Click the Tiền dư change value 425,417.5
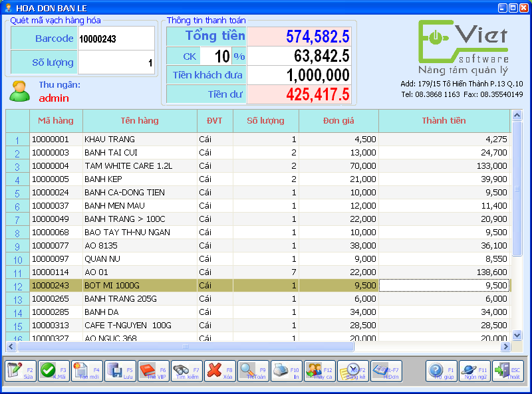Image resolution: width=532 pixels, height=394 pixels. click(x=299, y=94)
